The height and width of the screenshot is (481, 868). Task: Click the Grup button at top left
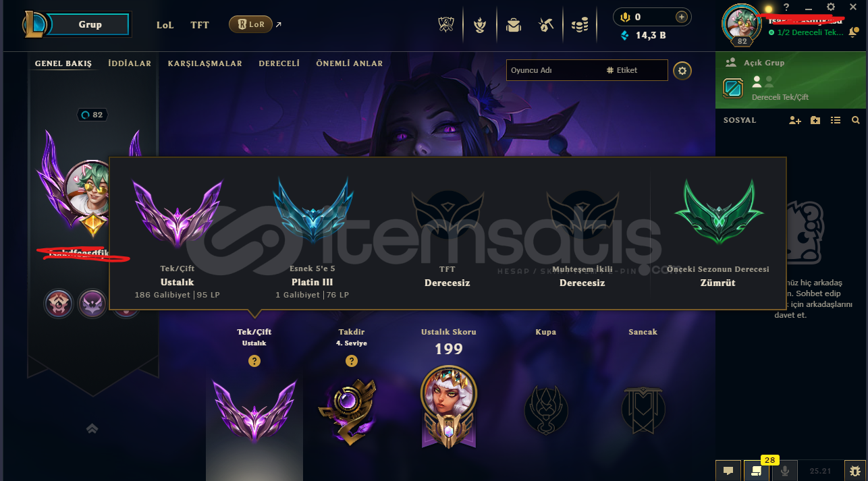tap(90, 25)
